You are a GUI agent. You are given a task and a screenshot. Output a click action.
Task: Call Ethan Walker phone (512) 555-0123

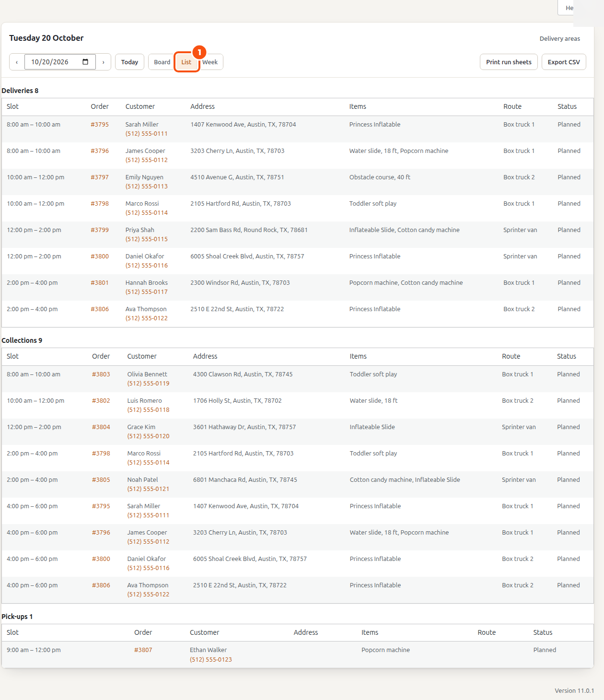[x=211, y=659]
